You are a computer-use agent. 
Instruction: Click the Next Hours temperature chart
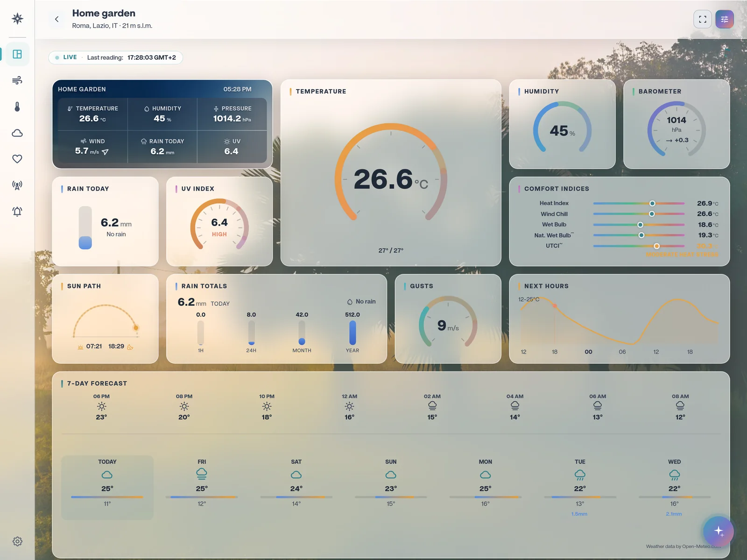pos(620,322)
